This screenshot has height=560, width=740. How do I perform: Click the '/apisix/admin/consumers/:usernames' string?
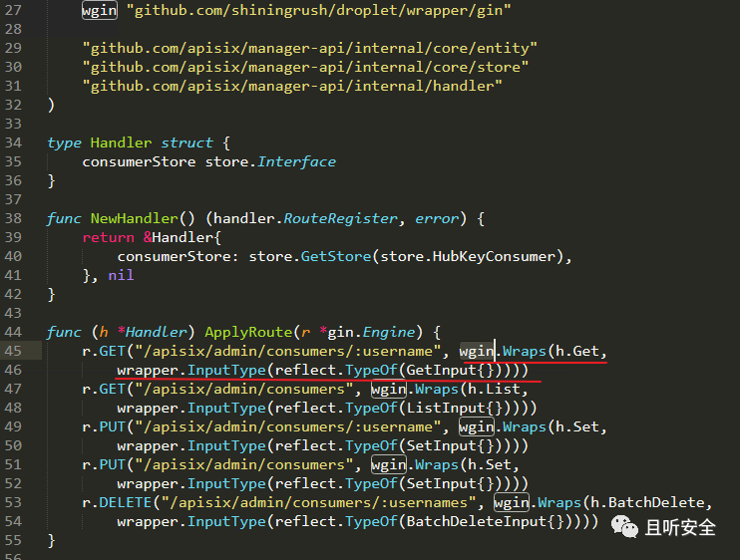tap(318, 502)
